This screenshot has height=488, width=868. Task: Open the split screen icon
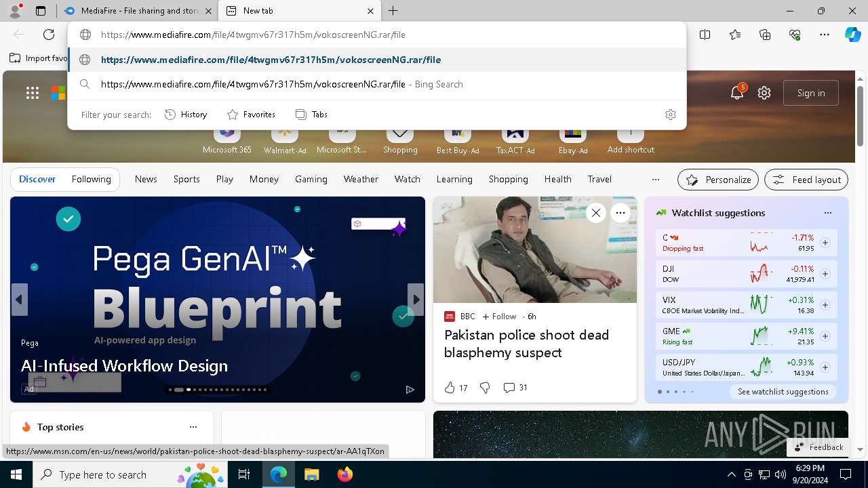[x=705, y=35]
